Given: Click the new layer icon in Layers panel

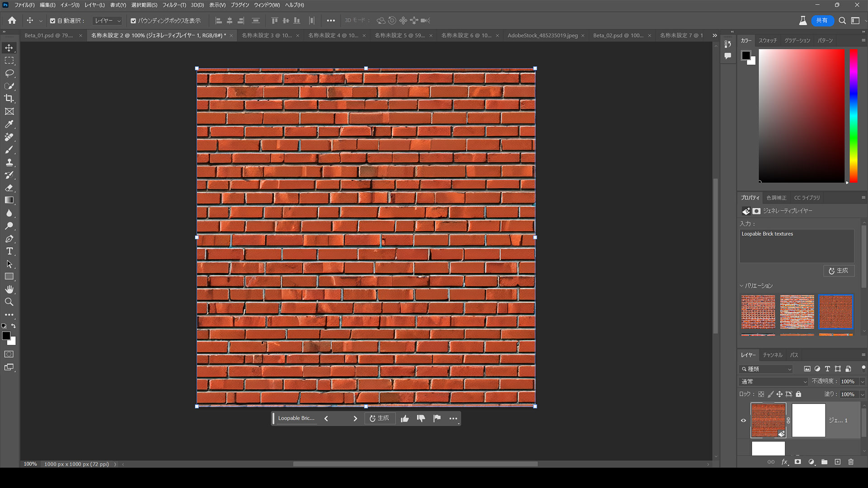Looking at the screenshot, I should coord(838,462).
